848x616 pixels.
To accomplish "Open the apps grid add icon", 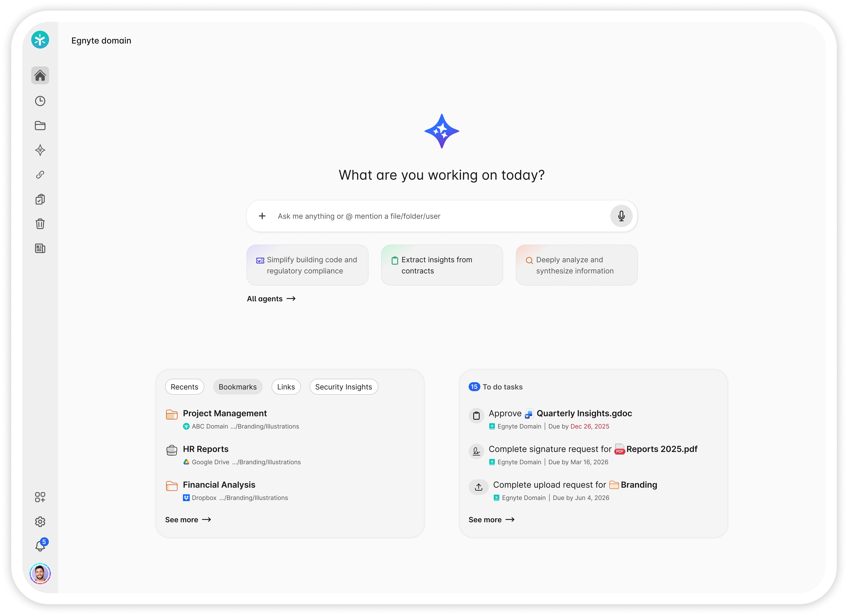I will click(40, 497).
